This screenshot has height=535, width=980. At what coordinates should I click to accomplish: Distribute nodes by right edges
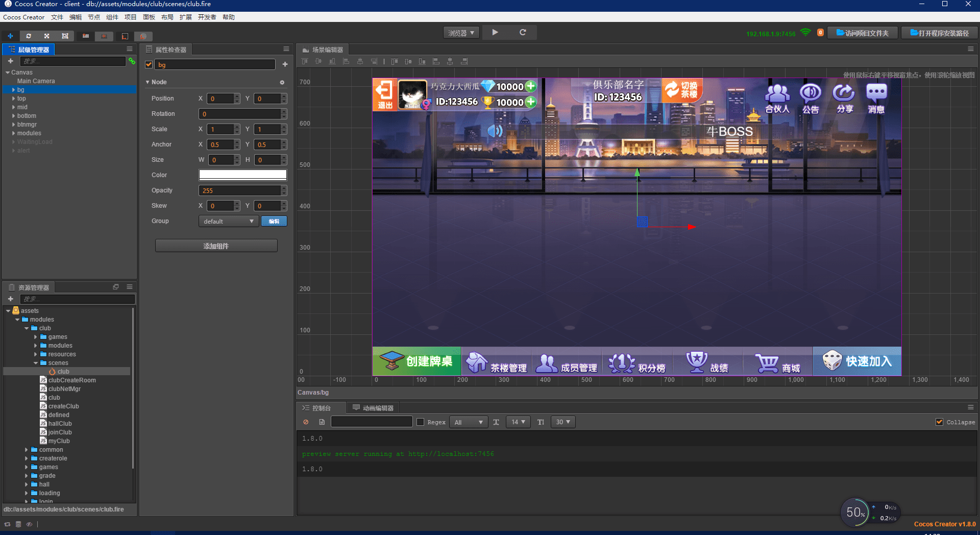(464, 61)
